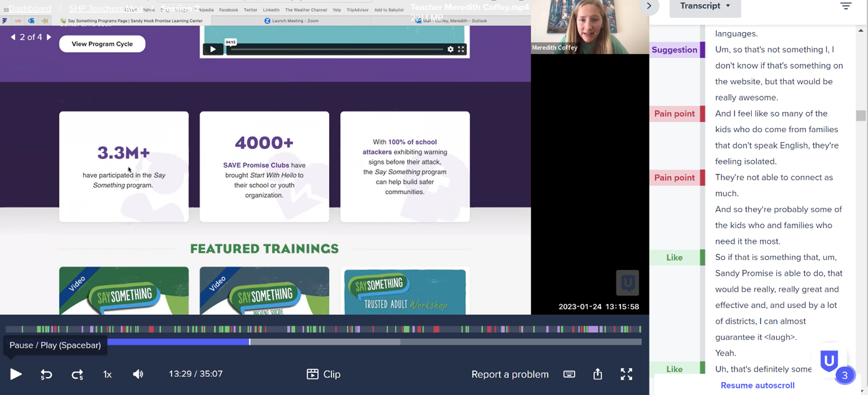
Task: Change the 1x playback speed
Action: point(107,374)
